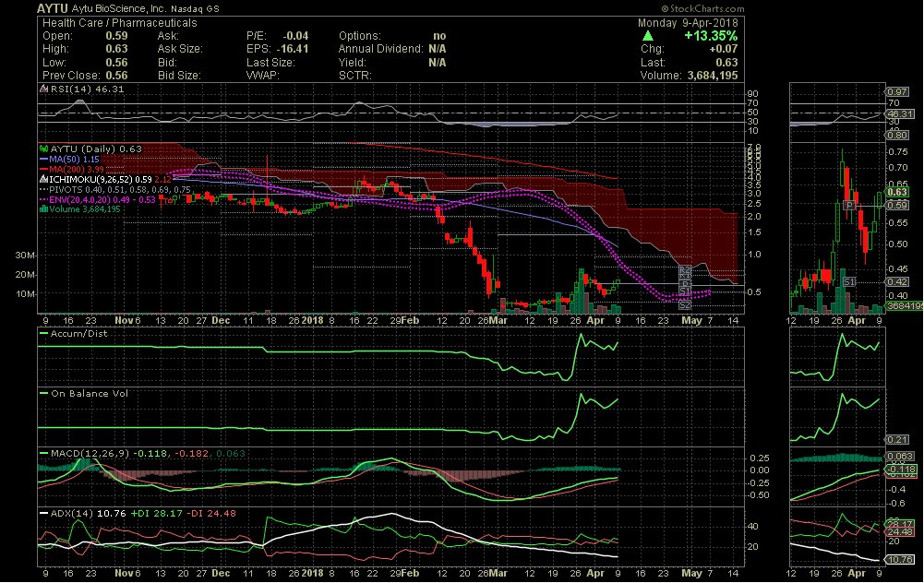Click the 0.59 price tag on right axis

click(897, 205)
